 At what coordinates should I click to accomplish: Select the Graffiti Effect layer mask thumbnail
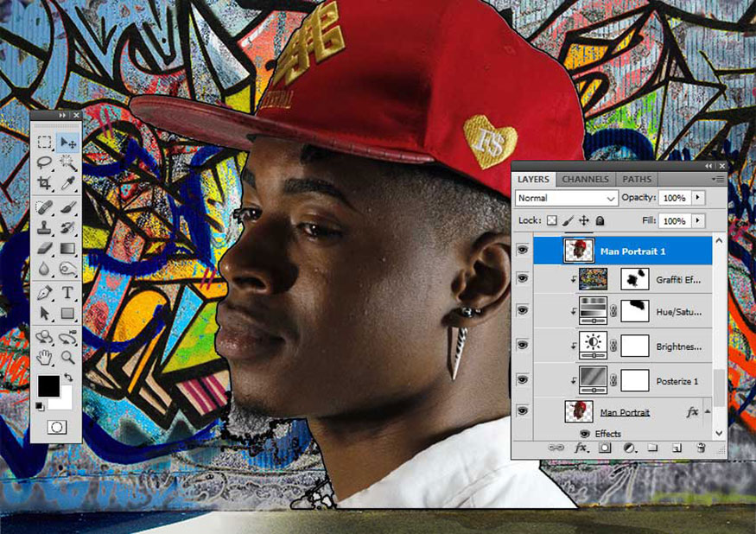pos(634,279)
